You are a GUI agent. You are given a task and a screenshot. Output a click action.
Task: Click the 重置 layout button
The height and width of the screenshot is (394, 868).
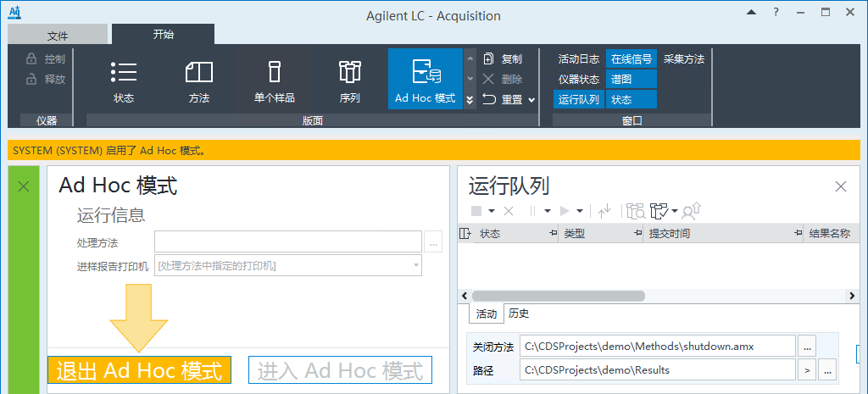[503, 100]
